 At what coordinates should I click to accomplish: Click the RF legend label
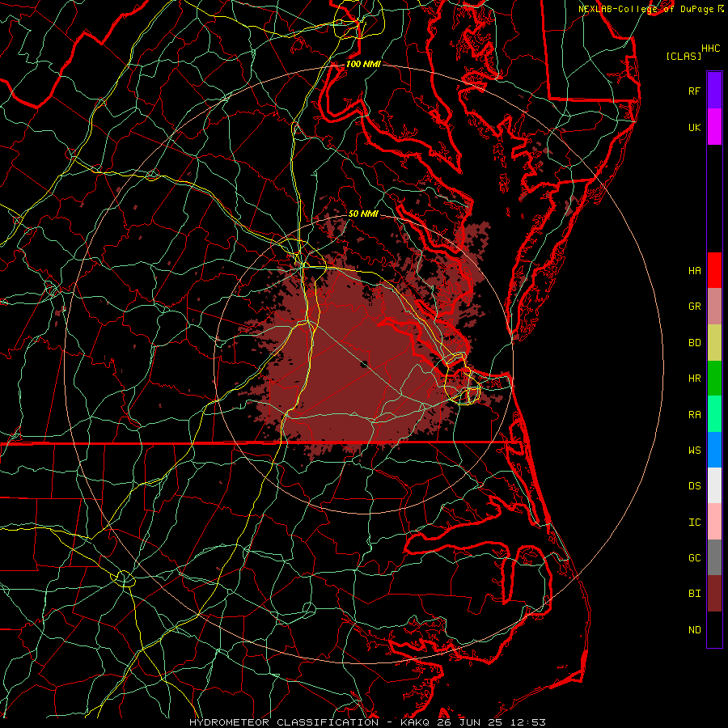(x=694, y=91)
